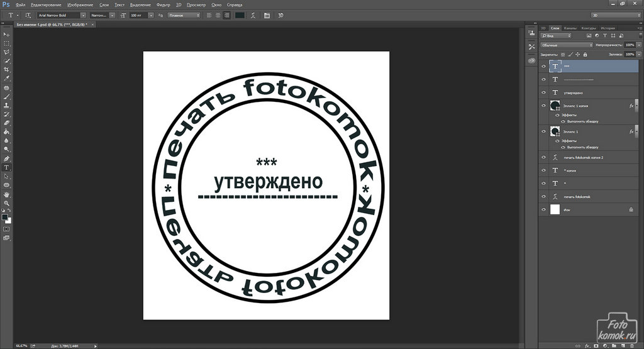Open the blend mode 'Обычные' dropdown
Screen dimensions: 644x349
567,45
